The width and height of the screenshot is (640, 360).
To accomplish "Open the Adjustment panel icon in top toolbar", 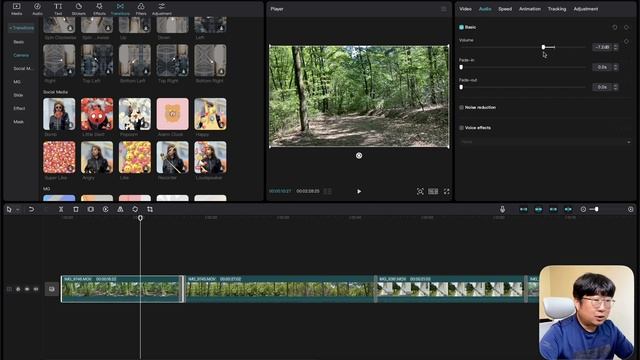I will point(162,9).
